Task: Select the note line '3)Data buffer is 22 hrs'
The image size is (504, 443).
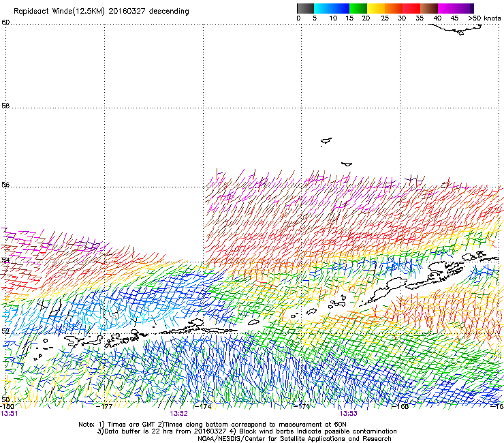Action: (247, 431)
